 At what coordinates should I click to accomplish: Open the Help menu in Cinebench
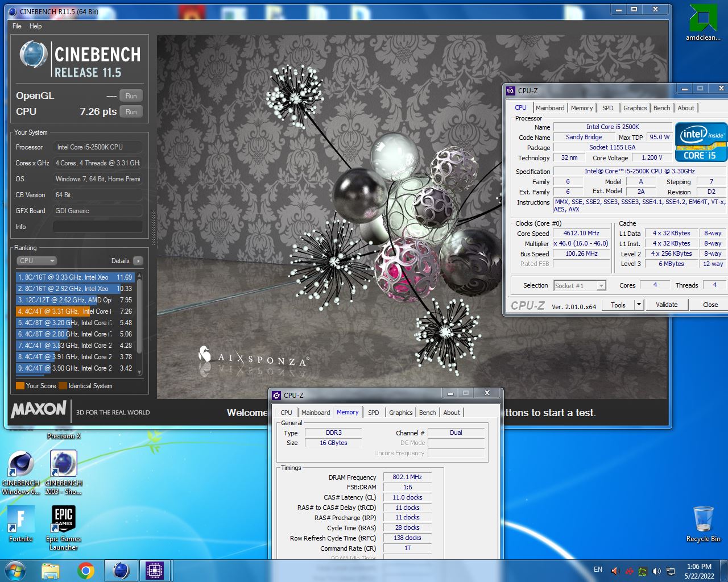(x=36, y=26)
